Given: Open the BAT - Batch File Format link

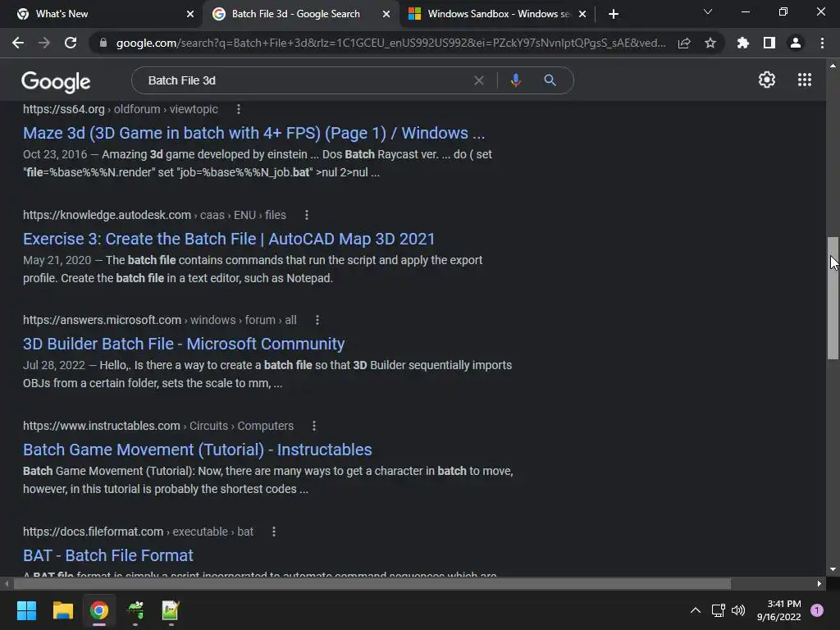Looking at the screenshot, I should (108, 555).
